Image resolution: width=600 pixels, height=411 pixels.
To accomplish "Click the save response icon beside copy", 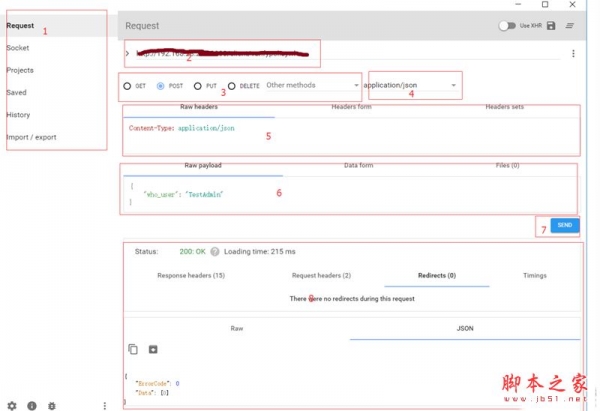I will coord(153,349).
